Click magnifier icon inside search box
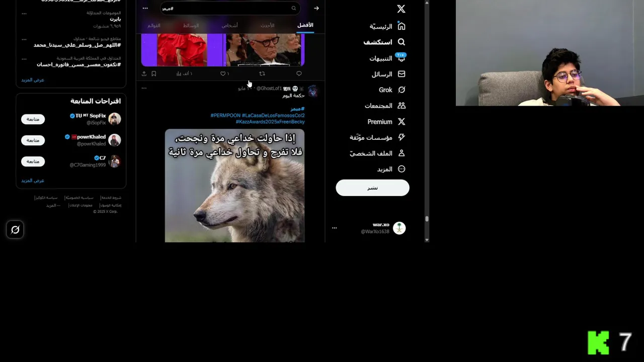Screen dimensions: 644x362 (293, 8)
